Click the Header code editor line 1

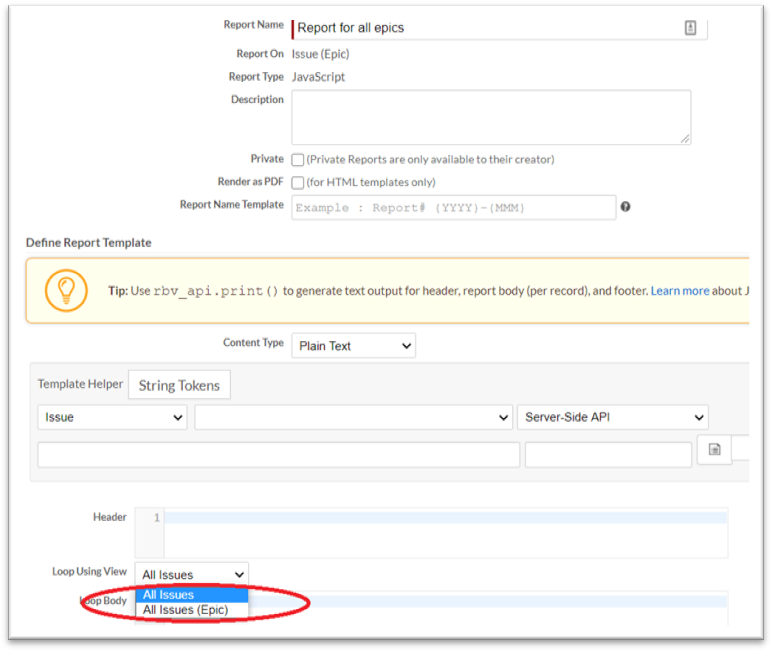445,518
